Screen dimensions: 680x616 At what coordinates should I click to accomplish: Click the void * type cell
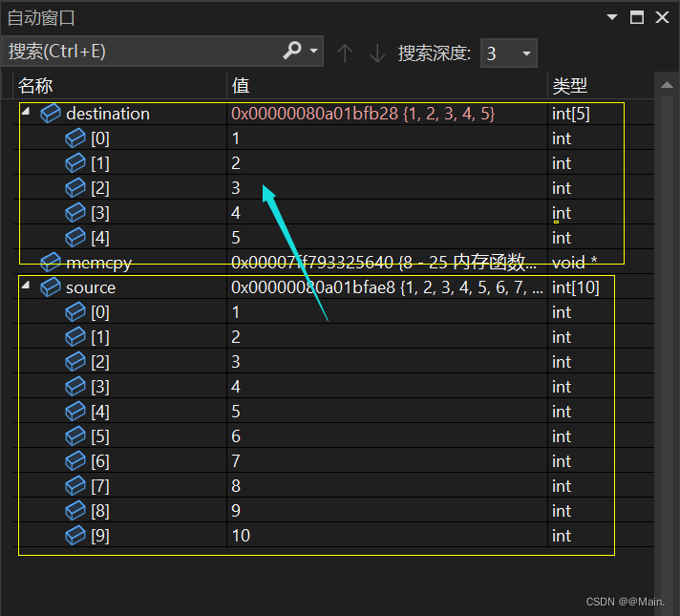pyautogui.click(x=574, y=263)
